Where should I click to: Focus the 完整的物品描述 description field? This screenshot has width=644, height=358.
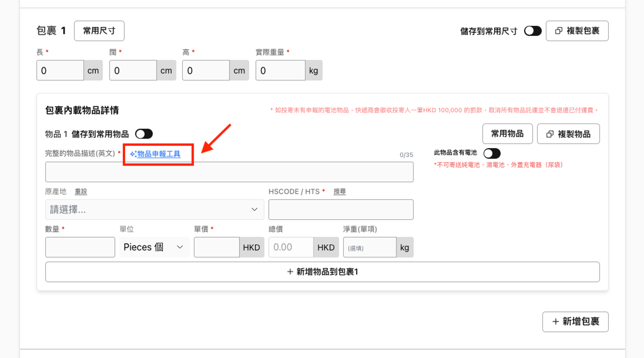tap(229, 172)
